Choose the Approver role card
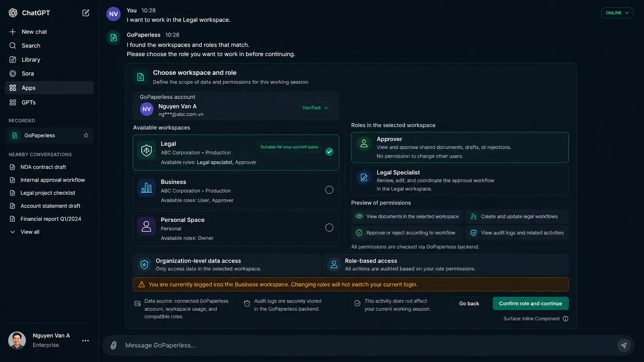This screenshot has width=644, height=362. coord(460,147)
